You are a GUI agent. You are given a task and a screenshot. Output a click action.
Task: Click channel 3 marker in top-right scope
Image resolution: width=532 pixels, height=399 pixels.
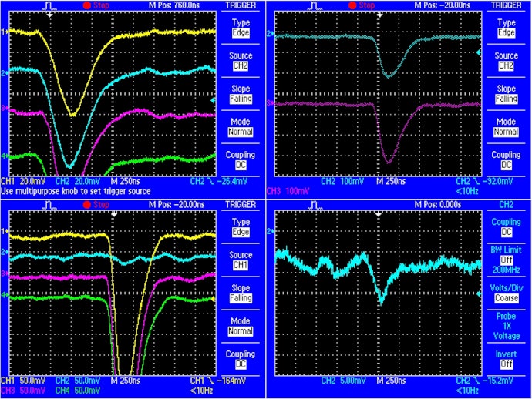click(x=270, y=103)
